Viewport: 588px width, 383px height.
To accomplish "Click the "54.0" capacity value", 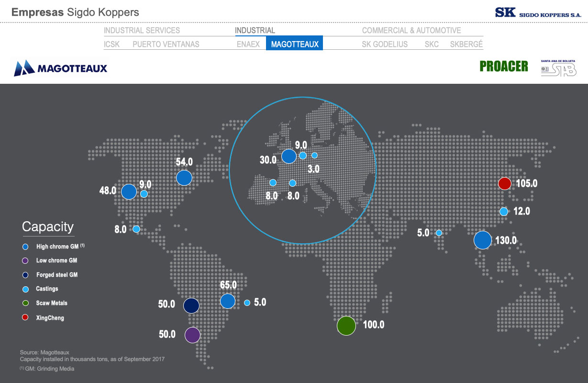I will click(x=184, y=162).
